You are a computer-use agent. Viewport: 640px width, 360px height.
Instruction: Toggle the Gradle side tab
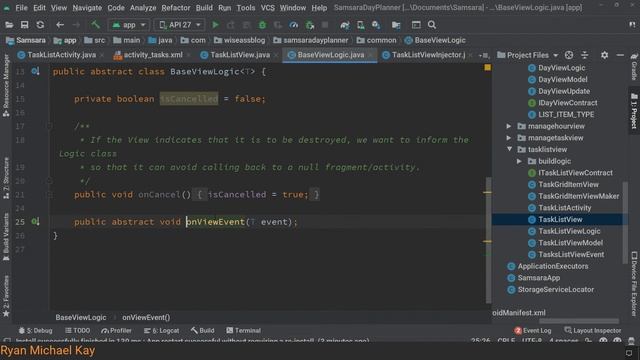coord(634,67)
